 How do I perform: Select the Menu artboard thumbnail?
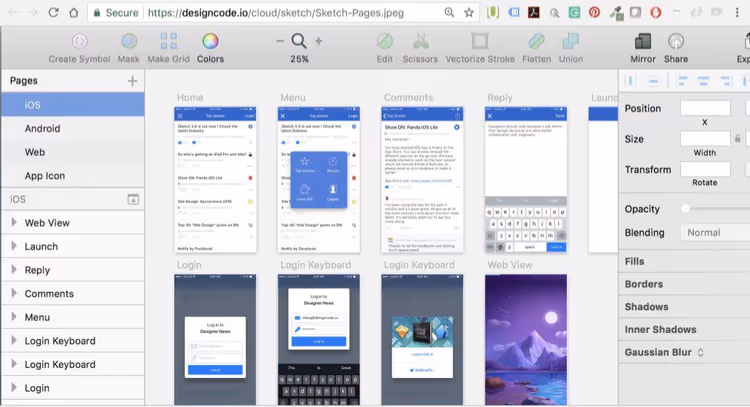point(319,180)
